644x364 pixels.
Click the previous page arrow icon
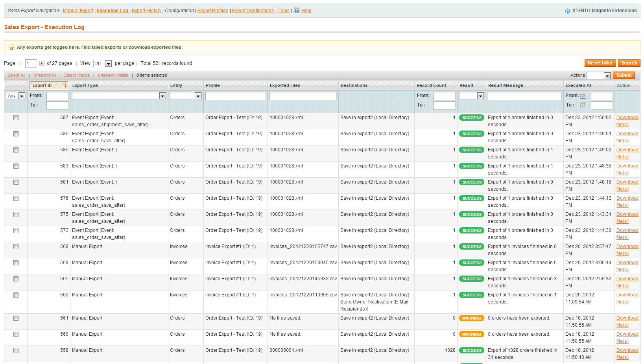(20, 64)
